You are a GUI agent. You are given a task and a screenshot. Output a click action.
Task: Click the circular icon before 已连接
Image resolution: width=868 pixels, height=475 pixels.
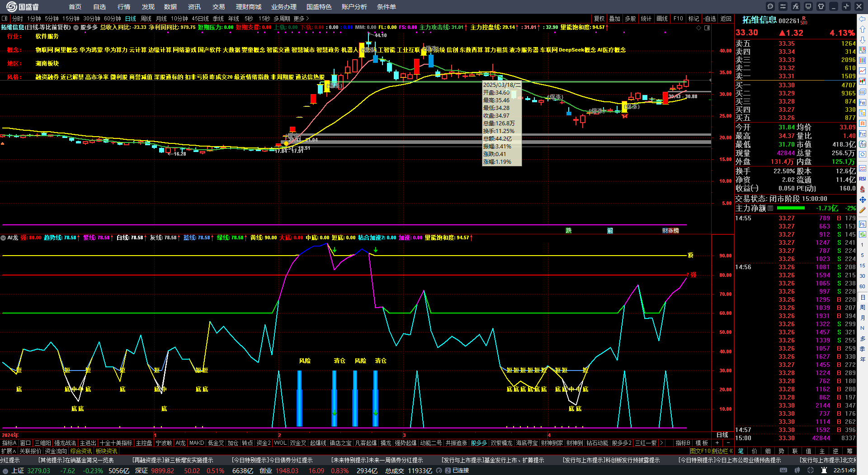439,470
